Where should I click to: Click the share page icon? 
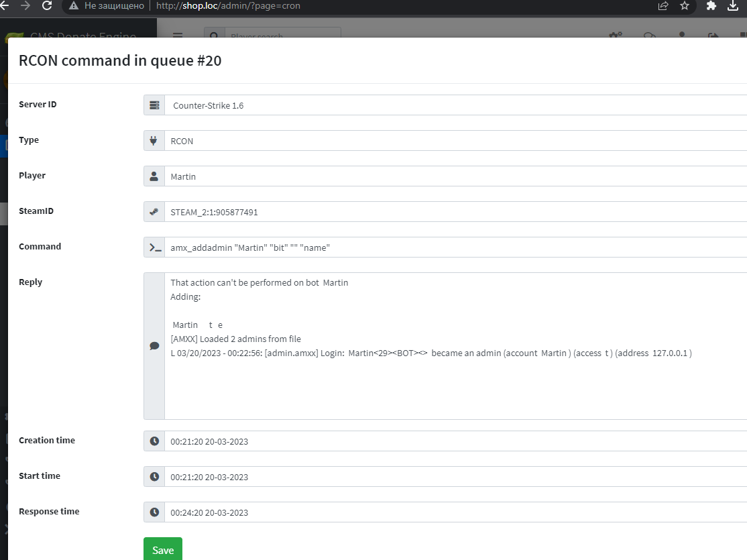pos(663,6)
